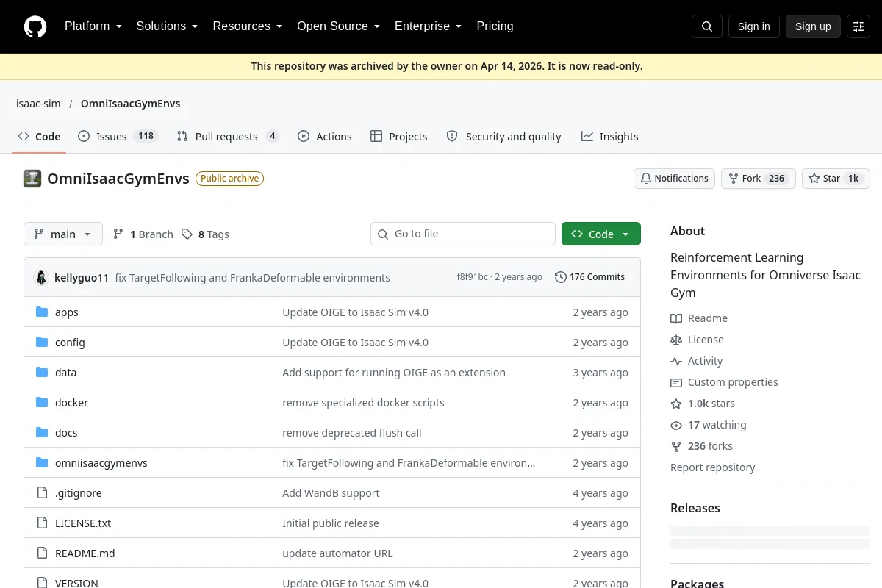Viewport: 882px width, 588px height.
Task: Open the green Code dropdown button
Action: tap(601, 234)
